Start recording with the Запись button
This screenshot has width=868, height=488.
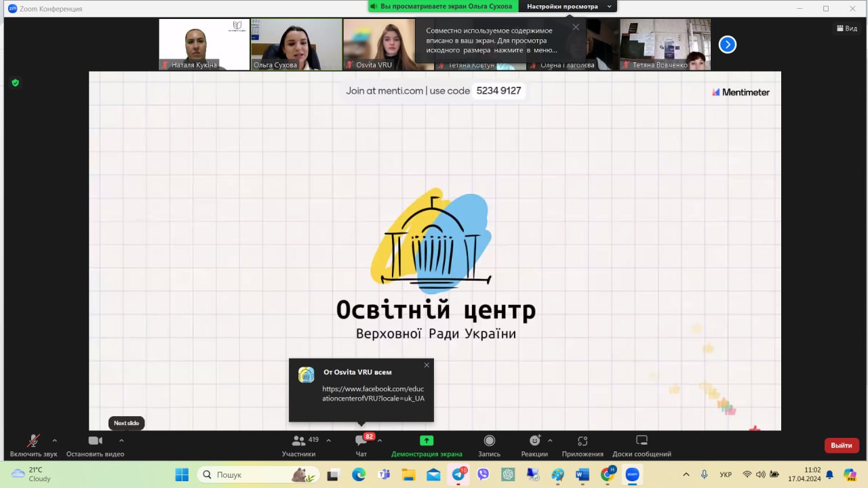pyautogui.click(x=489, y=445)
